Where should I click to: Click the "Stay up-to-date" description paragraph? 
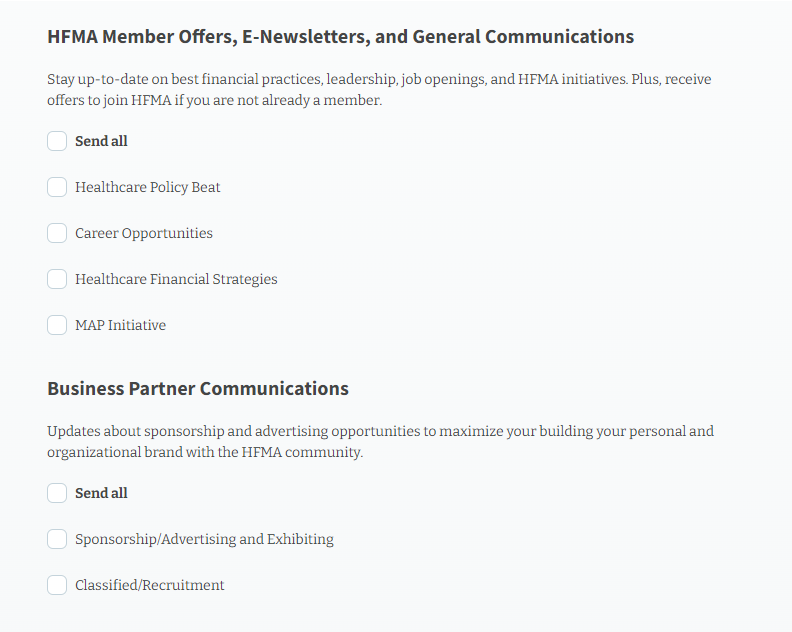[x=379, y=89]
